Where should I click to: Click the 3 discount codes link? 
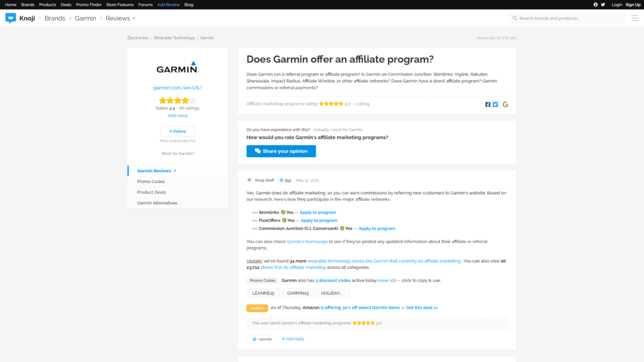333,280
